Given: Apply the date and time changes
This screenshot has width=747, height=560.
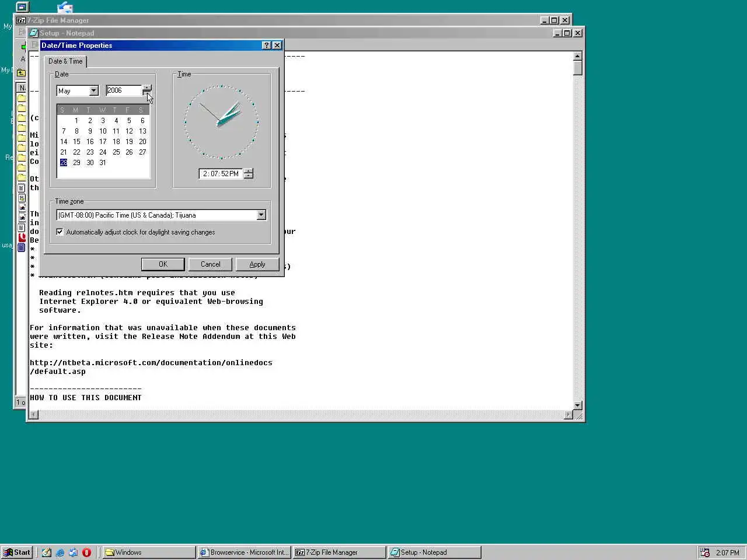Looking at the screenshot, I should (257, 264).
